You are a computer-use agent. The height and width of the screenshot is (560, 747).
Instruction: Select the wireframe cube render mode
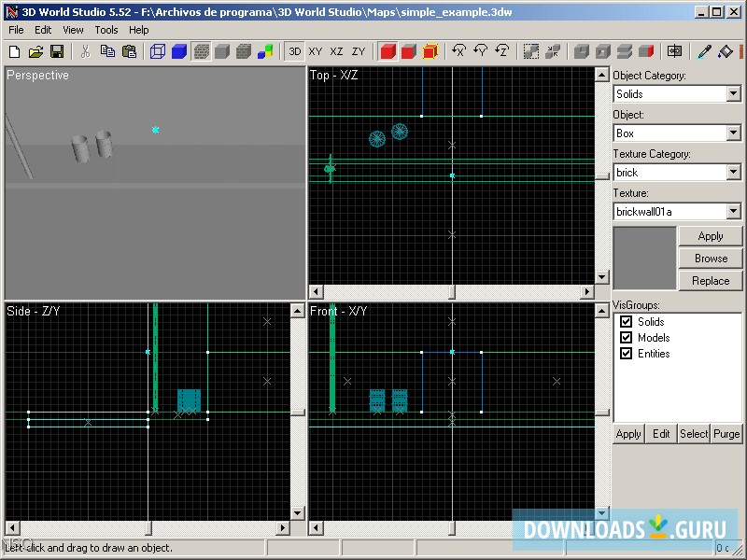pos(157,51)
